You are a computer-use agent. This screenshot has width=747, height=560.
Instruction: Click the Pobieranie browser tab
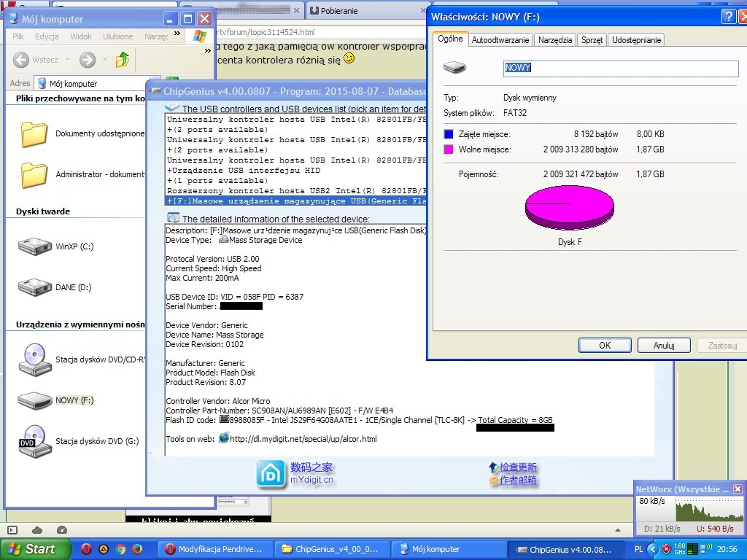pos(365,10)
